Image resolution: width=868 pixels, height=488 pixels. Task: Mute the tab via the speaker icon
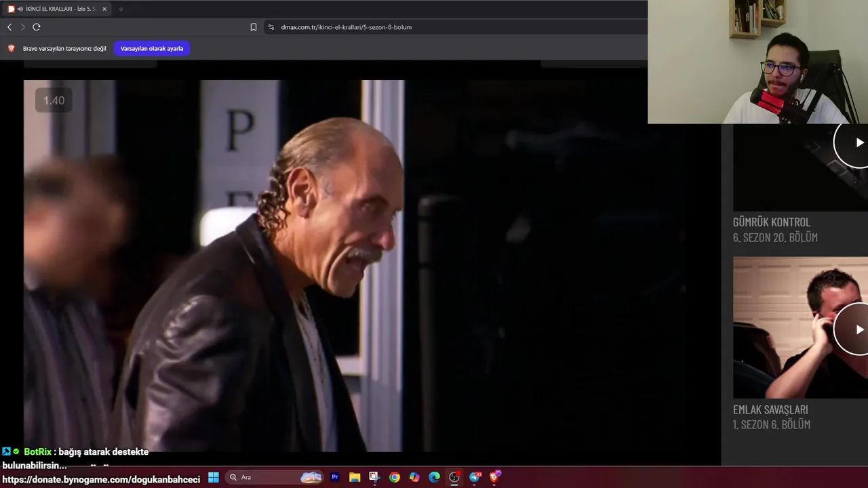tap(20, 9)
